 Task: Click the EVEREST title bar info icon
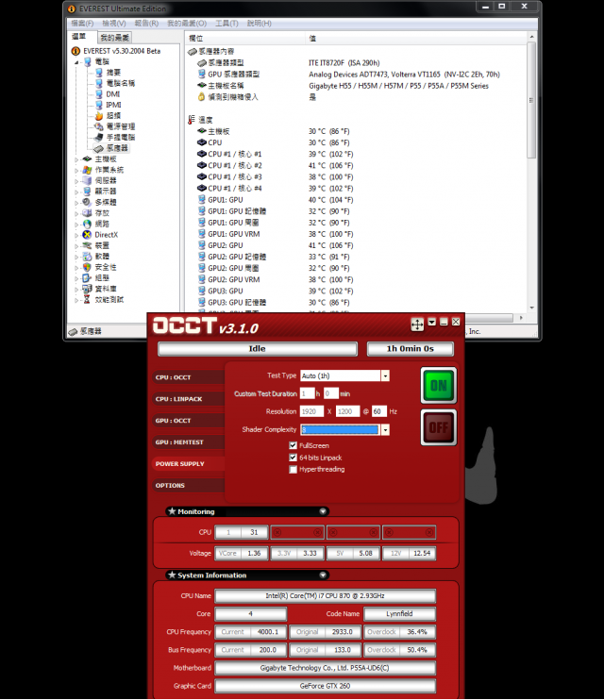click(72, 8)
